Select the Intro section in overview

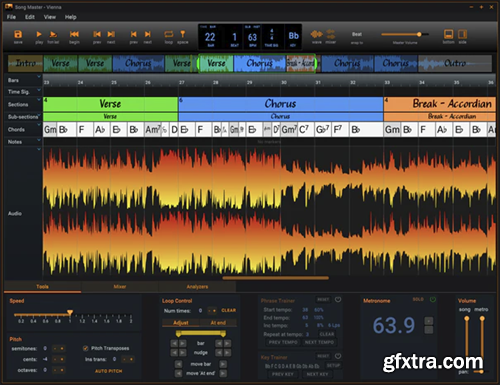click(26, 63)
